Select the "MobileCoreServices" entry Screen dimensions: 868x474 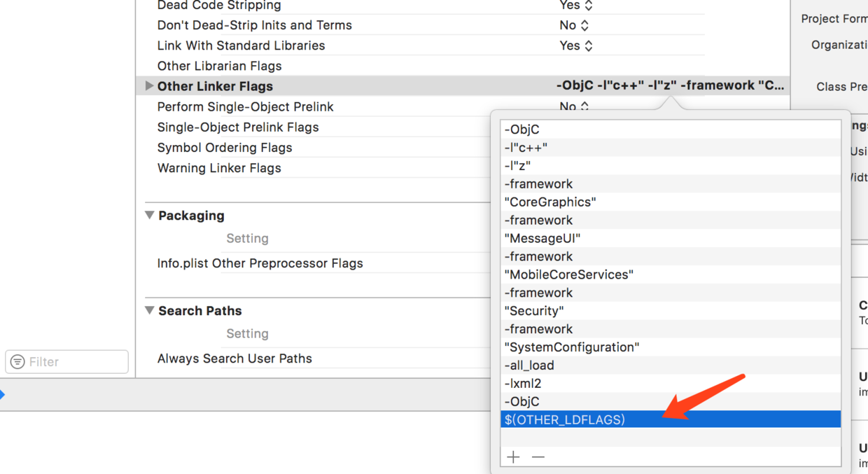point(671,274)
